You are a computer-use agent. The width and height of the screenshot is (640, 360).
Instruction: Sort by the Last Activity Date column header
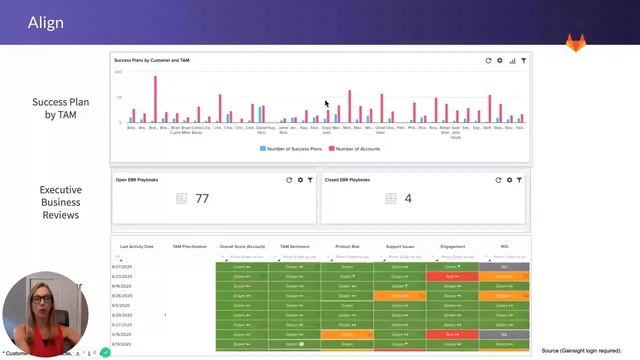pos(137,247)
